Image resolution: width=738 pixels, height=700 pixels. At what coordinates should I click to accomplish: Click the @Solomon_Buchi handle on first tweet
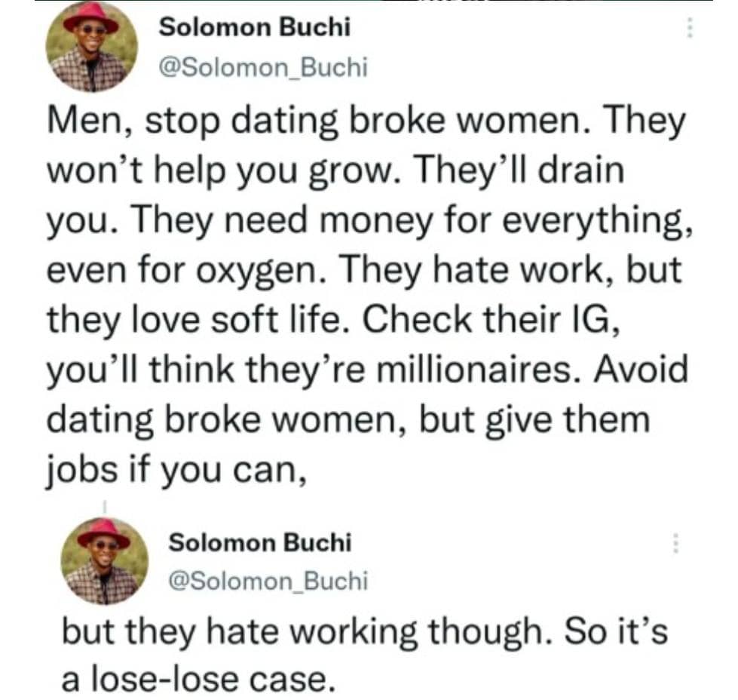click(262, 68)
